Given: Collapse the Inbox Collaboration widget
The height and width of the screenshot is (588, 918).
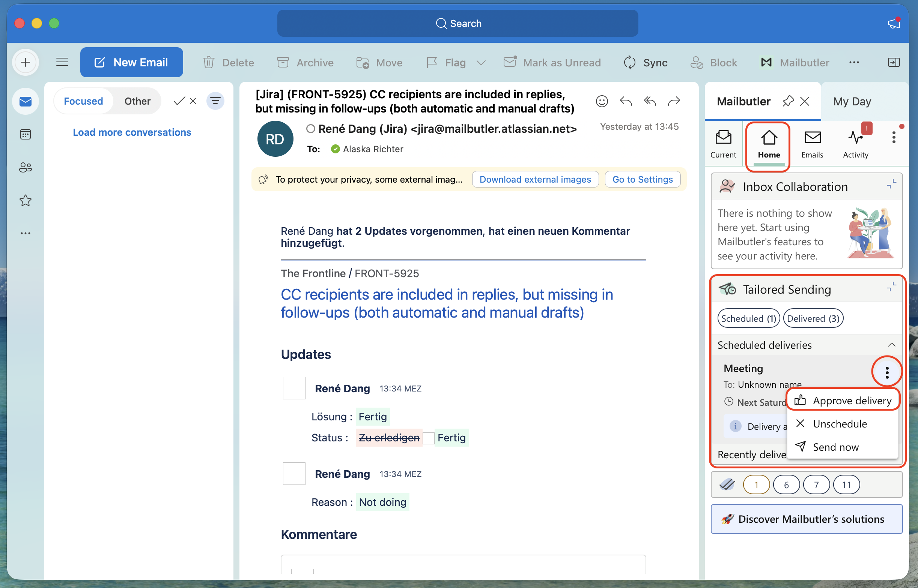Looking at the screenshot, I should (891, 185).
